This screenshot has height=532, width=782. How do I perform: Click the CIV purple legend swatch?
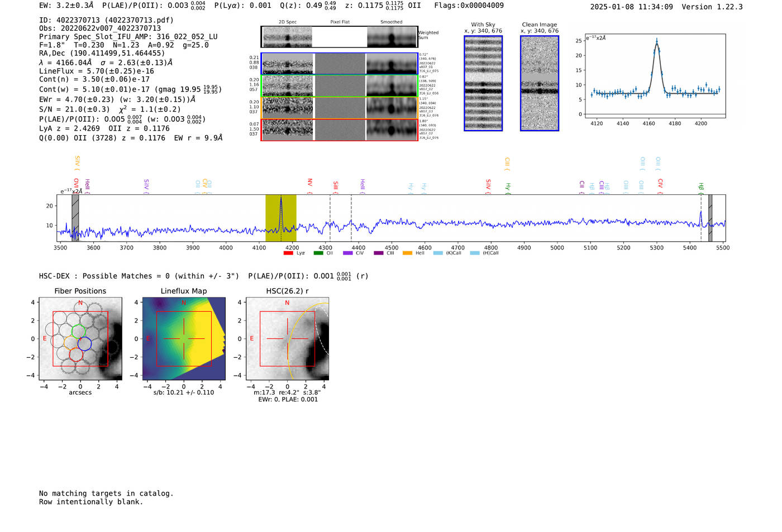[348, 253]
